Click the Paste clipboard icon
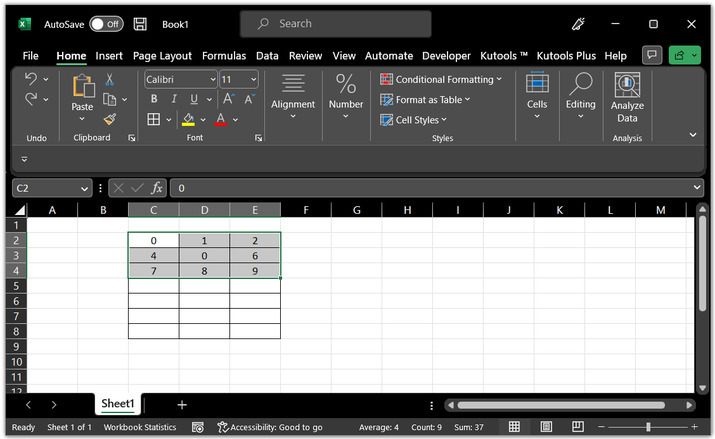Viewport: 715px width, 439px height. click(x=83, y=86)
